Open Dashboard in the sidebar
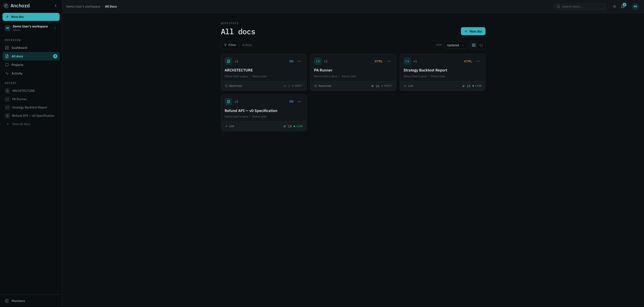Viewport: 644px width, 307px height. [x=31, y=48]
